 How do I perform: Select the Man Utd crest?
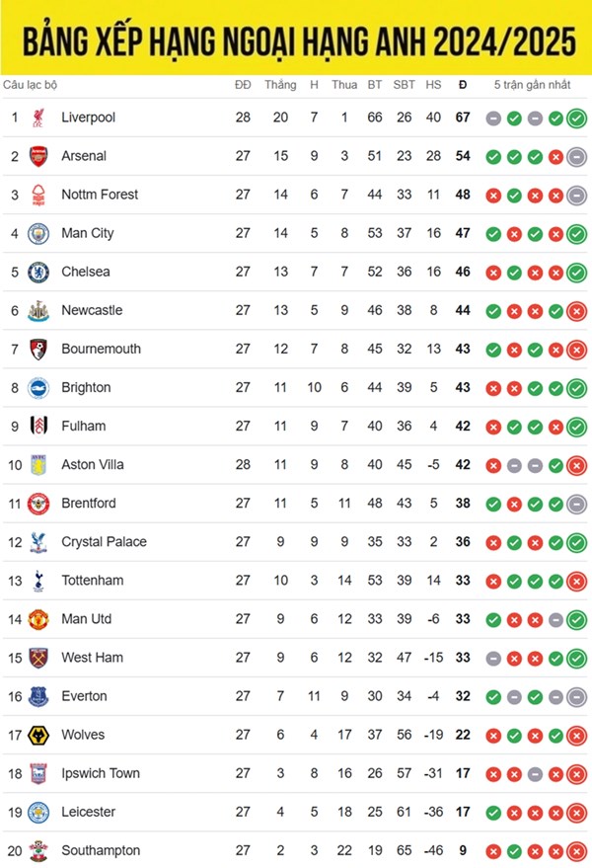(x=38, y=619)
